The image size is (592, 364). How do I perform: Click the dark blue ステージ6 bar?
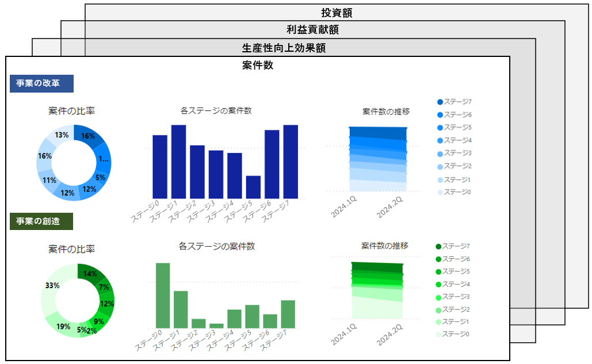pyautogui.click(x=272, y=164)
